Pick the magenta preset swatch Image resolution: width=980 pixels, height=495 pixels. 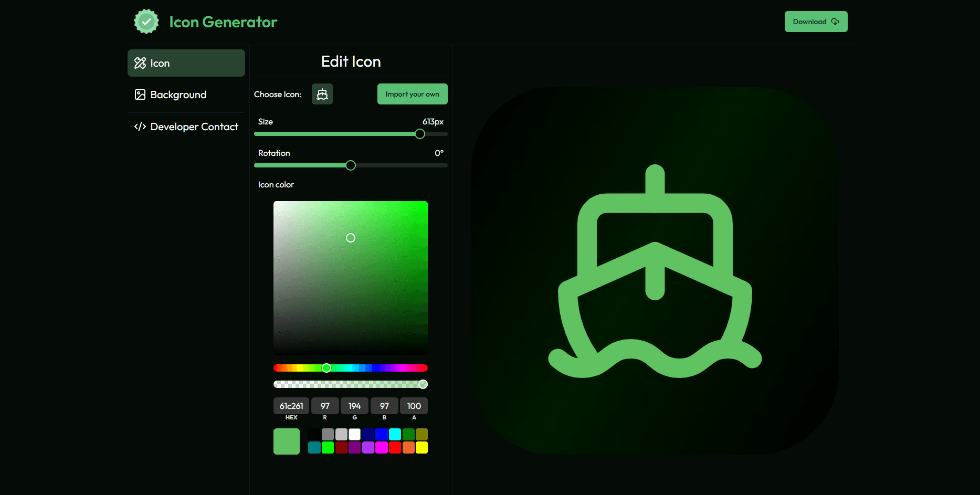tap(382, 448)
